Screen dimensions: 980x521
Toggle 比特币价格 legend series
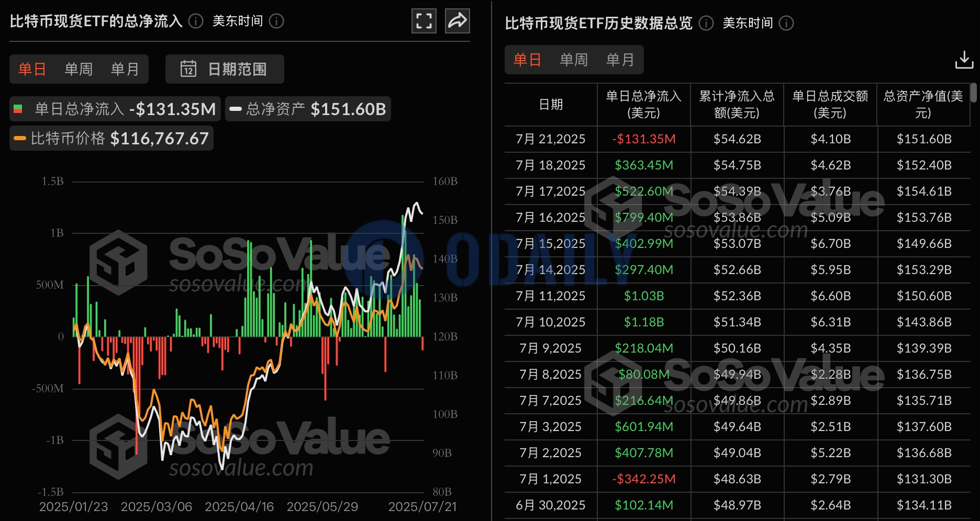pos(112,138)
